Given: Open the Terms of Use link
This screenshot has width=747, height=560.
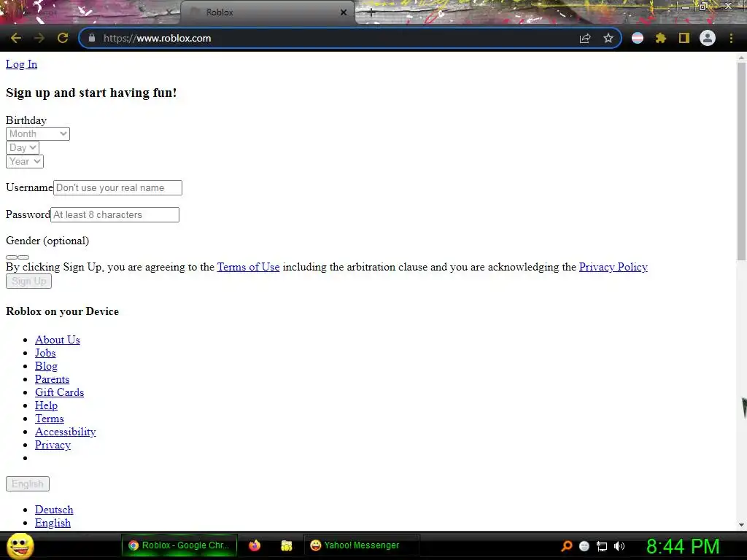Looking at the screenshot, I should coord(248,267).
